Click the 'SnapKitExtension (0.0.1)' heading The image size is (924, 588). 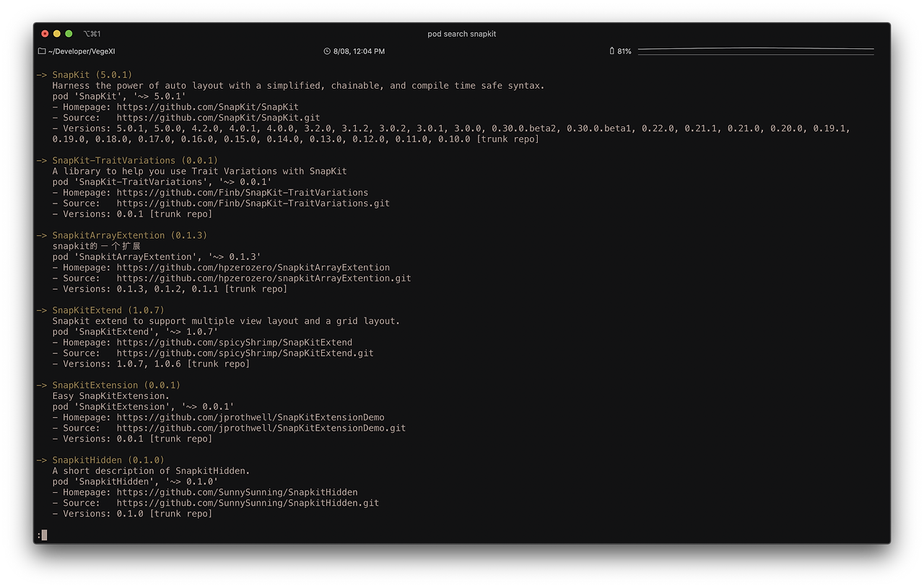click(116, 385)
